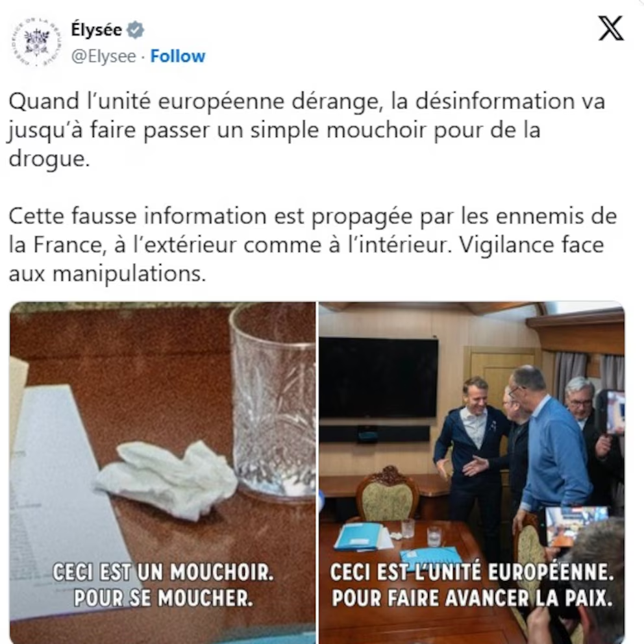This screenshot has width=644, height=644.
Task: Click the paragraph starting 'Quand l'unité européenne'
Action: (x=307, y=130)
